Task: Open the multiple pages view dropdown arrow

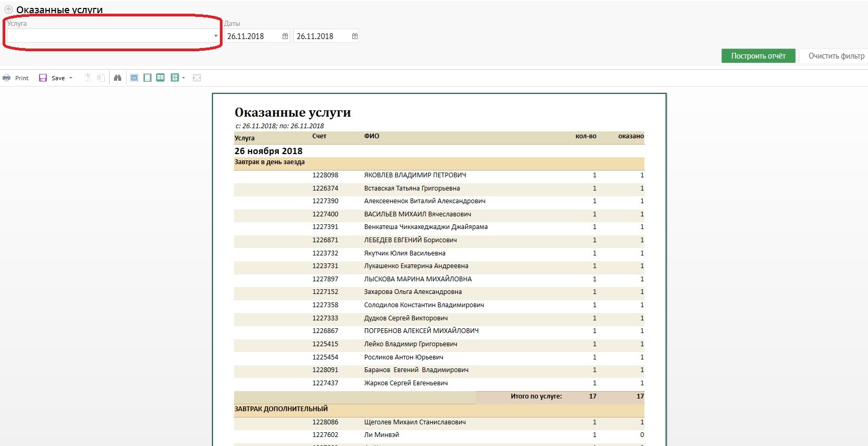Action: pos(184,78)
